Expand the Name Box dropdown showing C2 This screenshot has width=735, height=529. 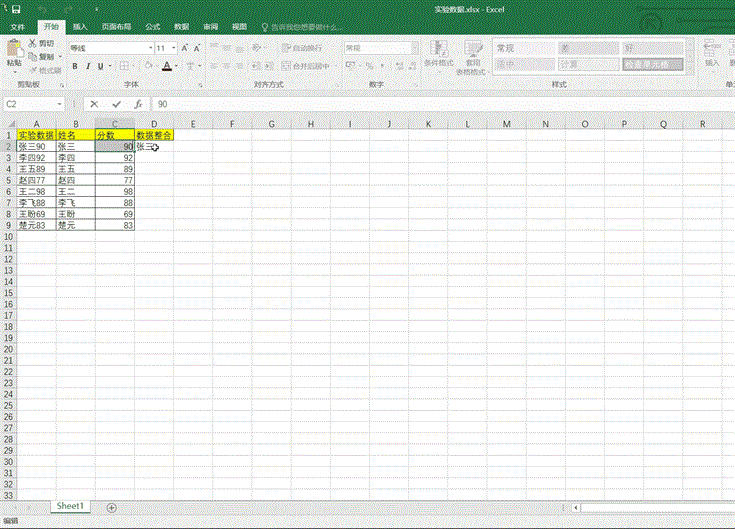61,103
